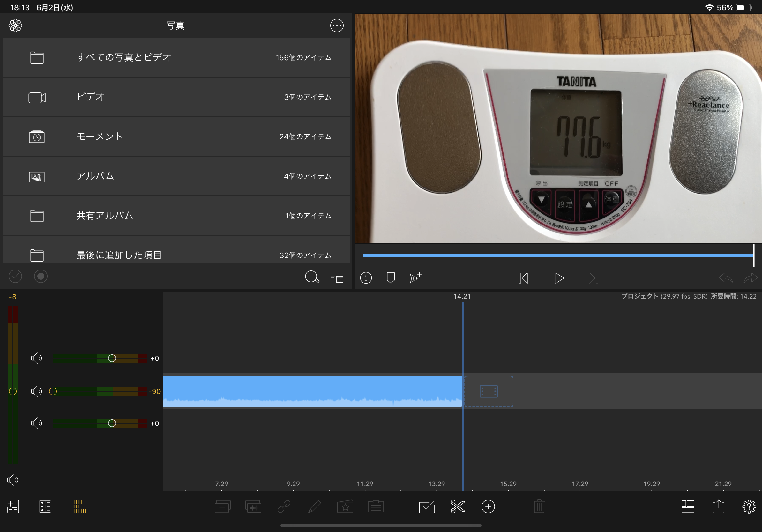
Task: Jump to previous clip start
Action: (x=523, y=278)
